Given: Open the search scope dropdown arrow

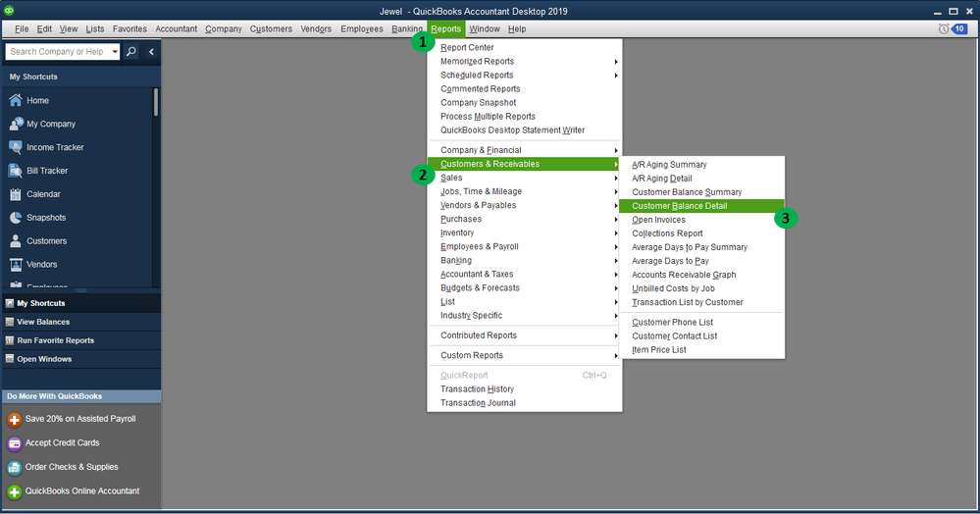Looking at the screenshot, I should click(x=115, y=51).
